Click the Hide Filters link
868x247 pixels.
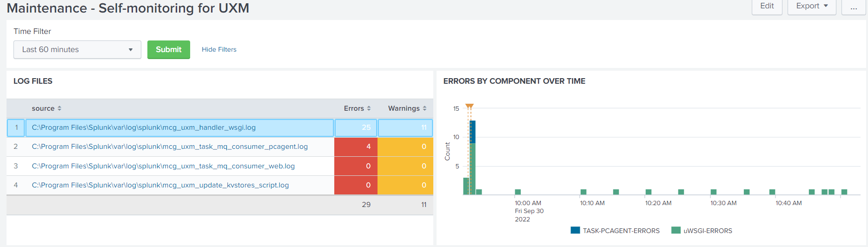coord(219,49)
